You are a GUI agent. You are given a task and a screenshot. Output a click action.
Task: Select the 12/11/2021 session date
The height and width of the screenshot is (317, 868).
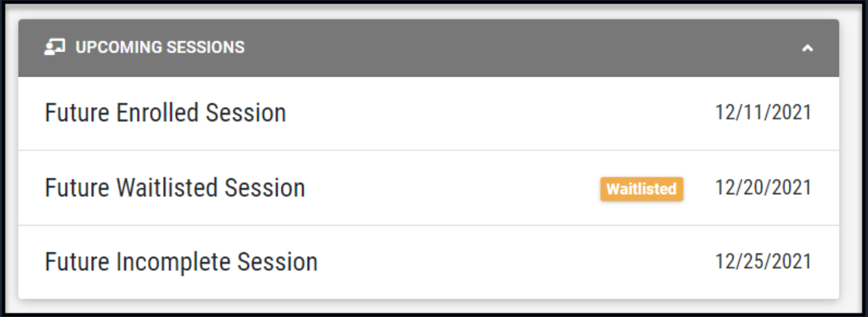tap(763, 113)
